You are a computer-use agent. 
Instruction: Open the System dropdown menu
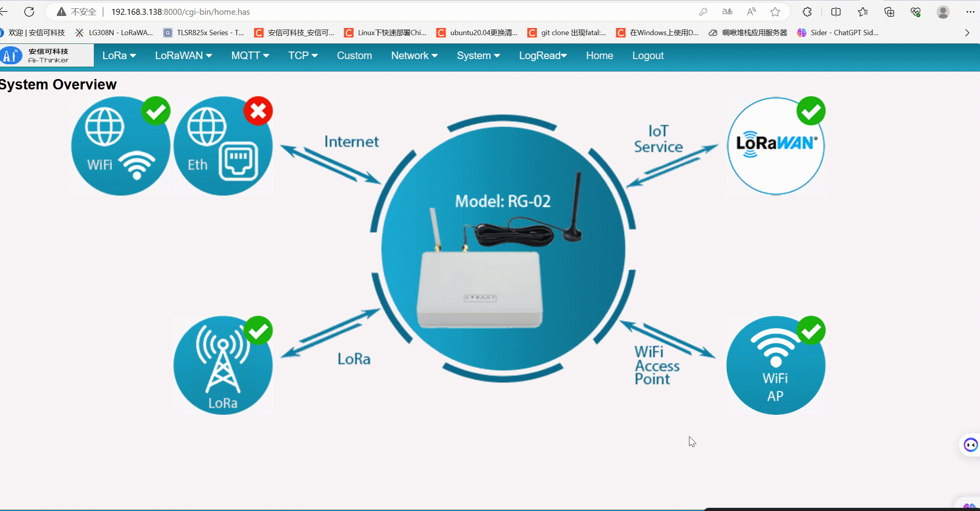[478, 55]
